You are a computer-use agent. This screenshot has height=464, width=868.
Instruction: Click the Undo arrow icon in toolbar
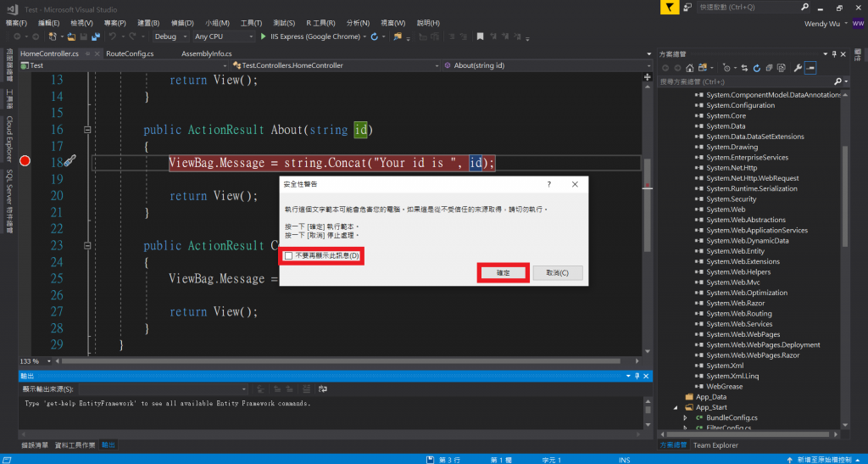113,36
